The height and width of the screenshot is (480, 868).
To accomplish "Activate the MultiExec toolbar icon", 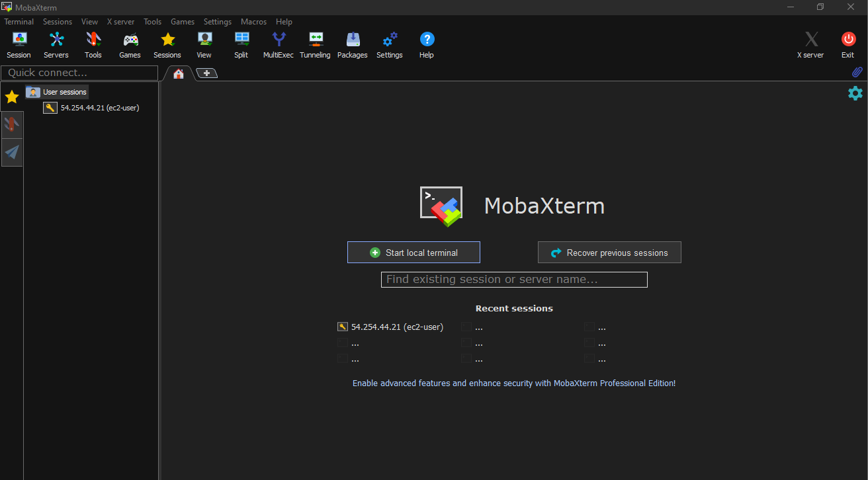I will [x=279, y=45].
